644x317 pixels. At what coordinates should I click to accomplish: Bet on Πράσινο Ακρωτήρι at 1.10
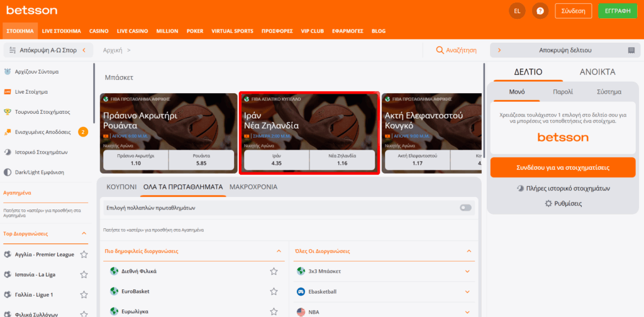(136, 160)
